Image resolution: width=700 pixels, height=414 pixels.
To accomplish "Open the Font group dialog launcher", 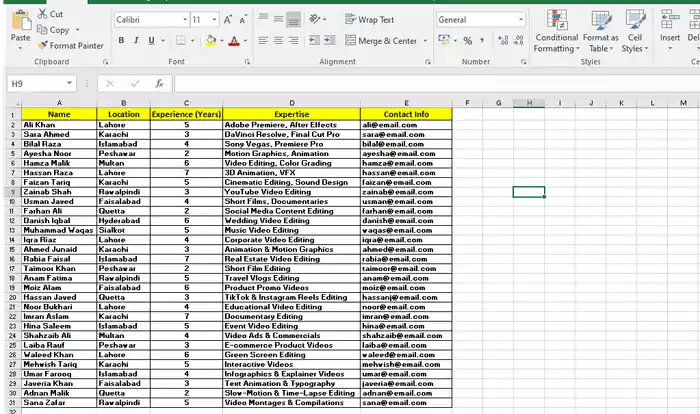I will coord(247,62).
